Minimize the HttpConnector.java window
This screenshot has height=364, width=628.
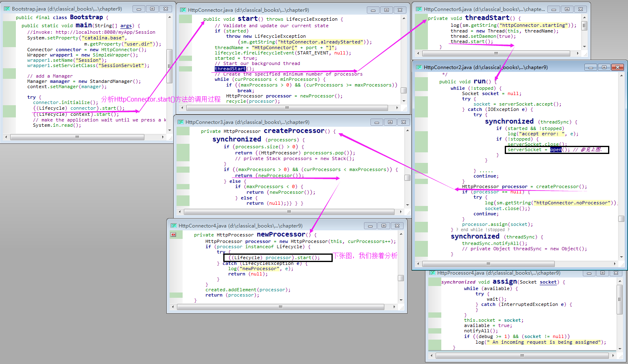coord(373,10)
